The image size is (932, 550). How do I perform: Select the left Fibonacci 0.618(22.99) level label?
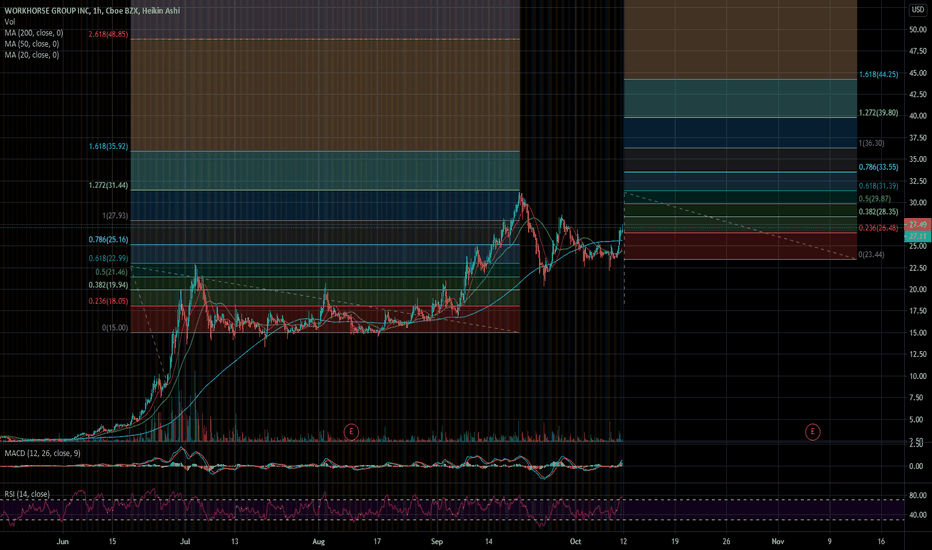108,259
